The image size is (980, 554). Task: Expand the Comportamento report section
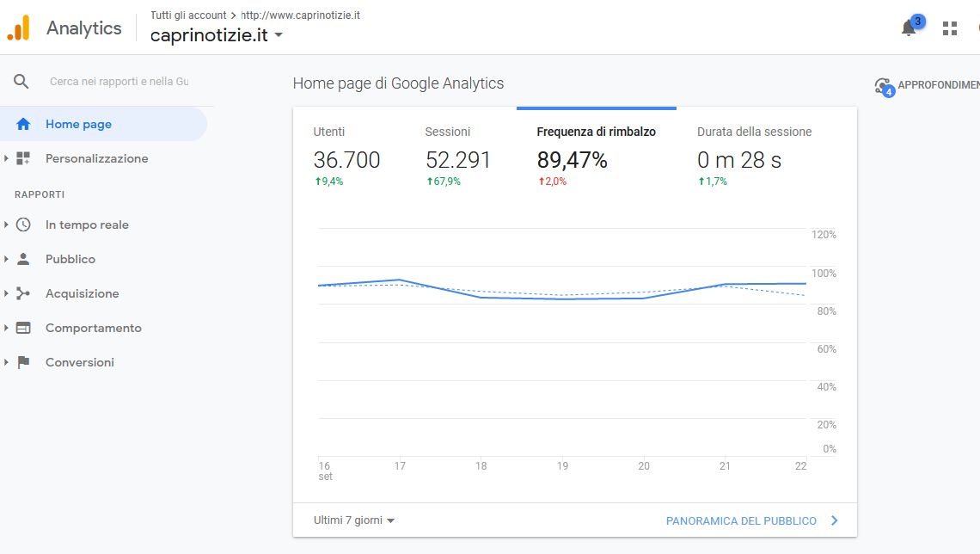93,328
